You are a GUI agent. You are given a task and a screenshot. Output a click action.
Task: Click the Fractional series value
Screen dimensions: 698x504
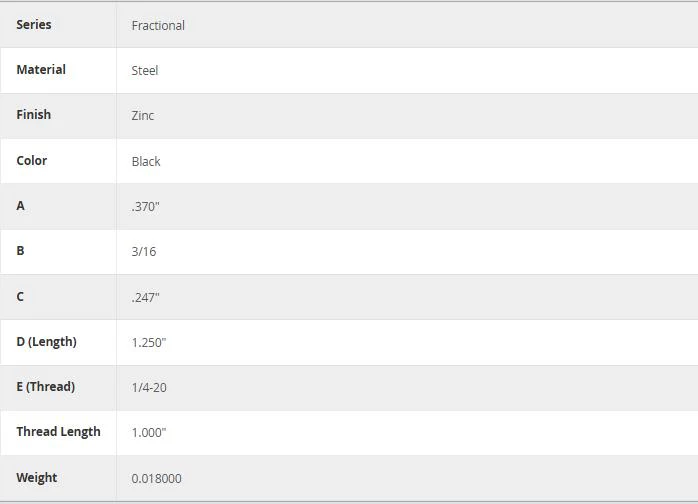[x=158, y=25]
